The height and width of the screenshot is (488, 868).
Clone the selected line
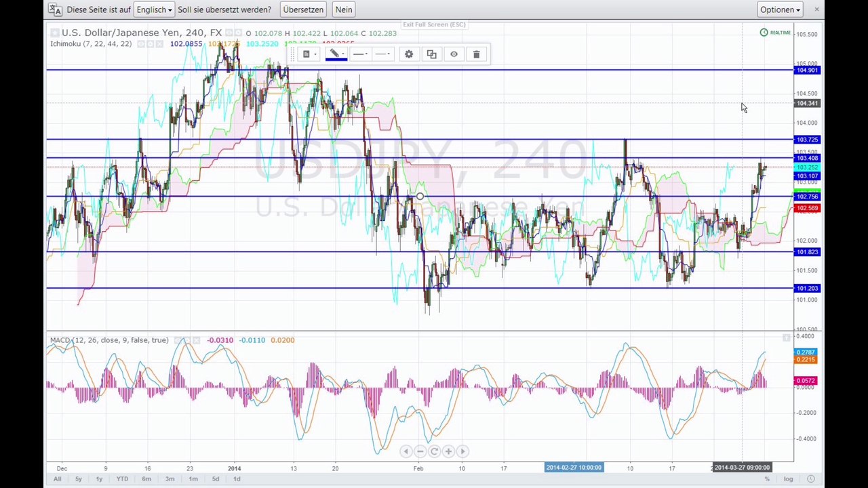tap(431, 54)
